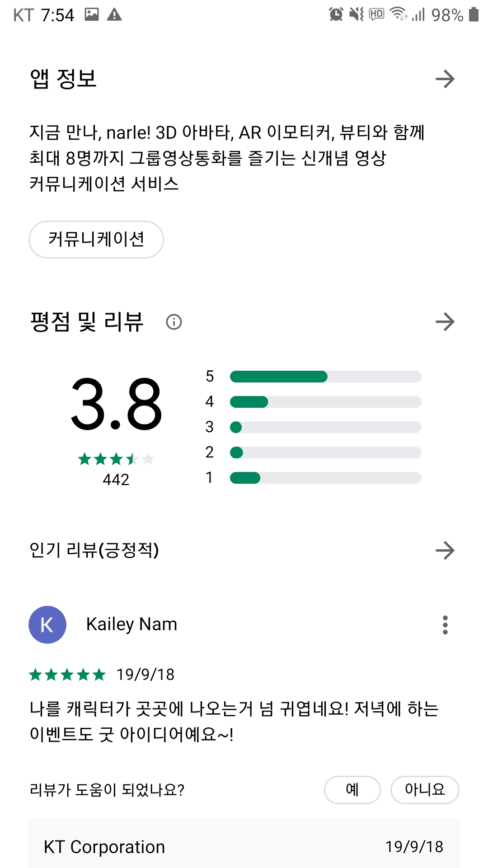Answer 예 to review helpful question
488x868 pixels.
(352, 790)
